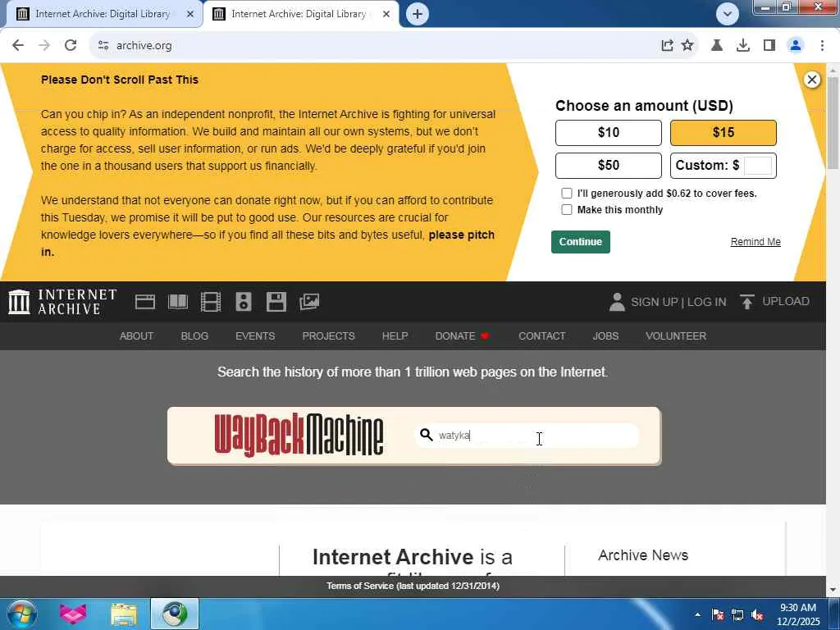The width and height of the screenshot is (840, 630).
Task: Select the $15 donation amount
Action: click(x=724, y=133)
